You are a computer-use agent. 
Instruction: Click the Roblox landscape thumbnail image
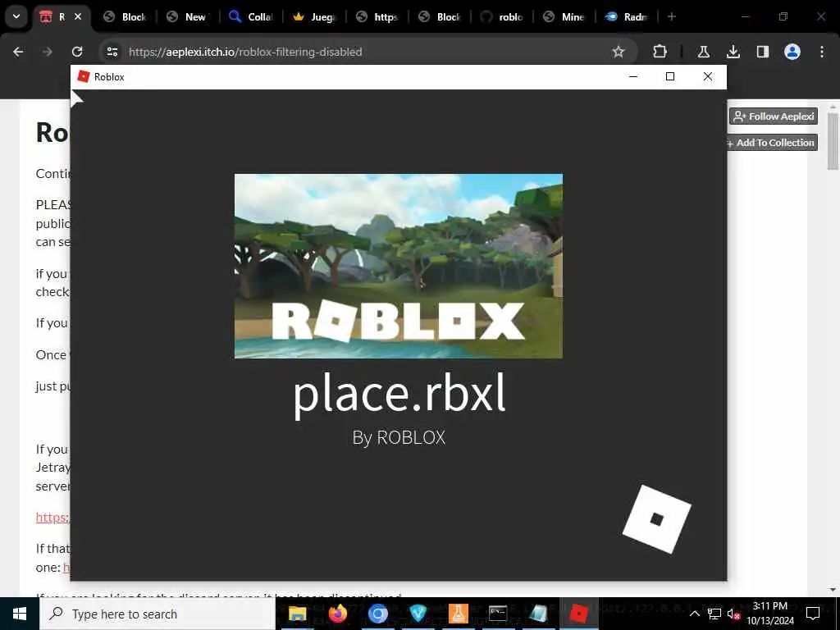click(x=399, y=266)
